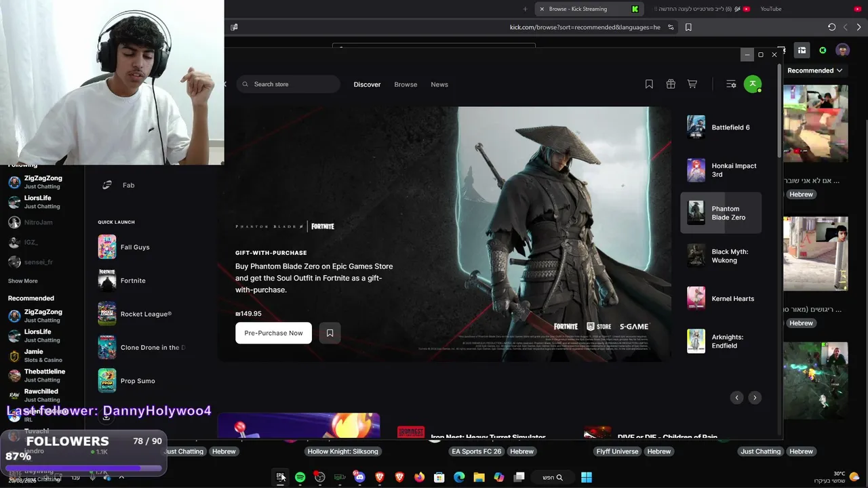Open OBS Studio from the taskbar
Viewport: 868px width, 488px height.
tap(319, 477)
